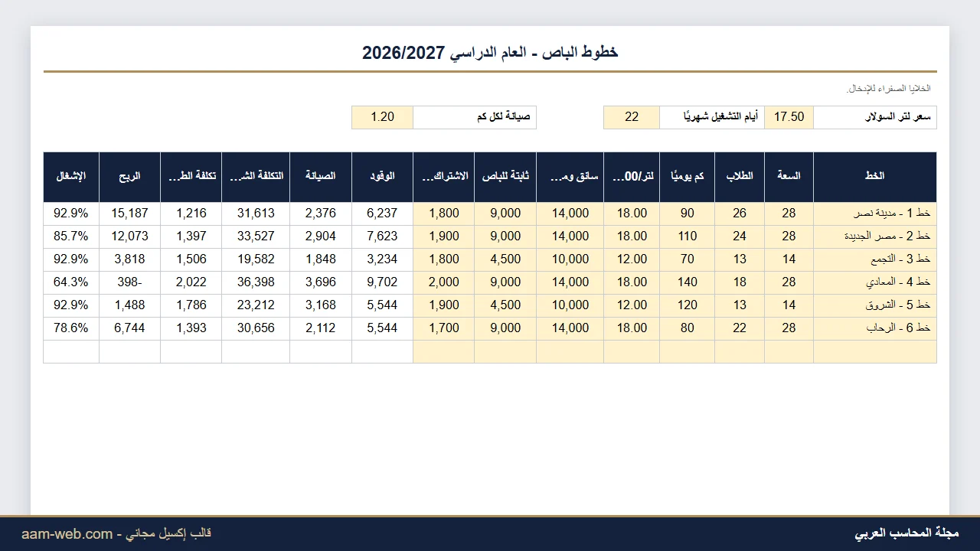Select the total cost value 36,398
This screenshot has width=980, height=551.
point(256,282)
